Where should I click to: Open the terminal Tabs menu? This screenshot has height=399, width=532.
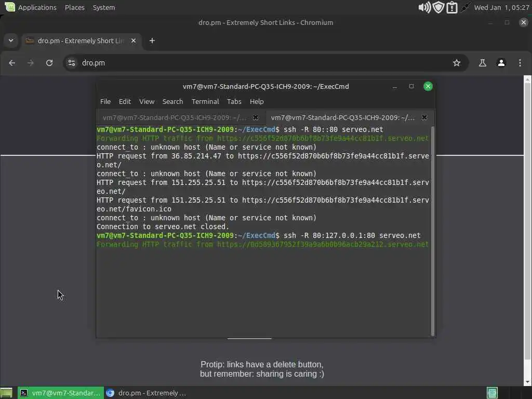(234, 101)
